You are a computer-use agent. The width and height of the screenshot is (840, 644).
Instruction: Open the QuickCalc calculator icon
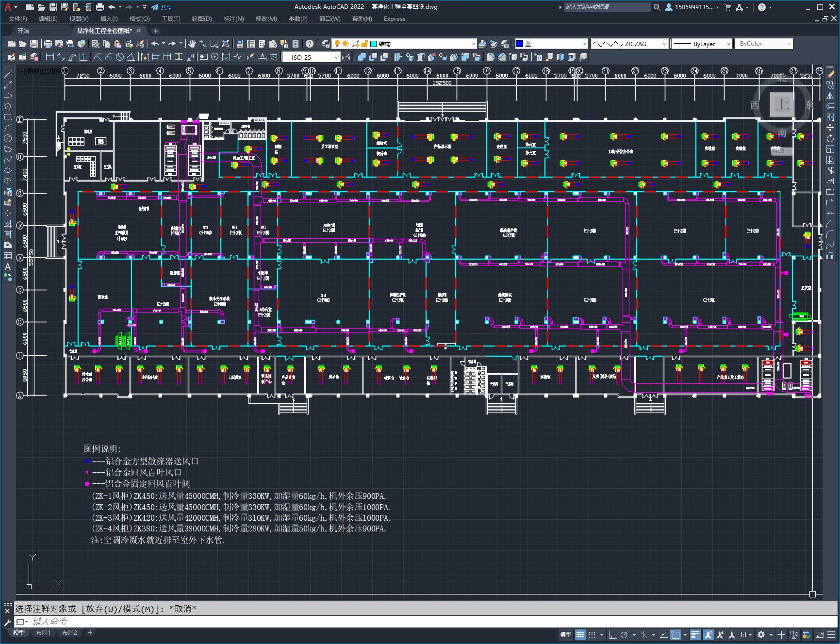(x=296, y=44)
